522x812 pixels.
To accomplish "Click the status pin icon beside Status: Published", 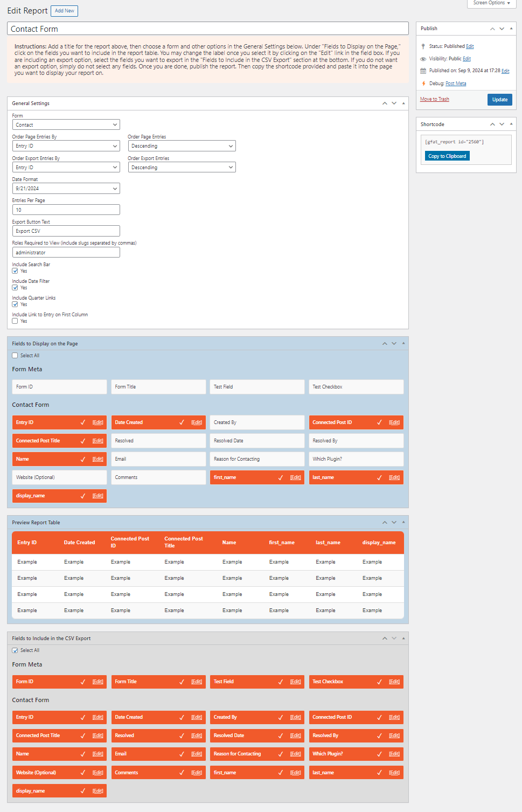I will [423, 46].
